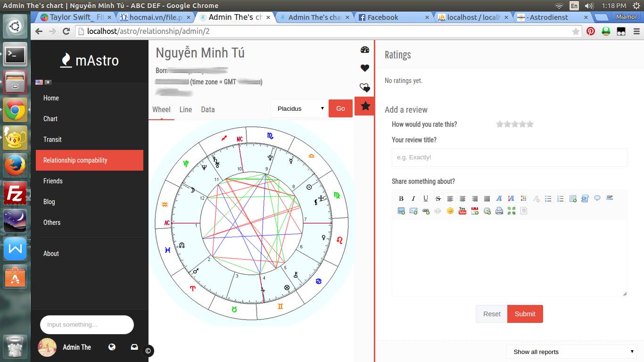Switch to the Line tab

[x=186, y=109]
